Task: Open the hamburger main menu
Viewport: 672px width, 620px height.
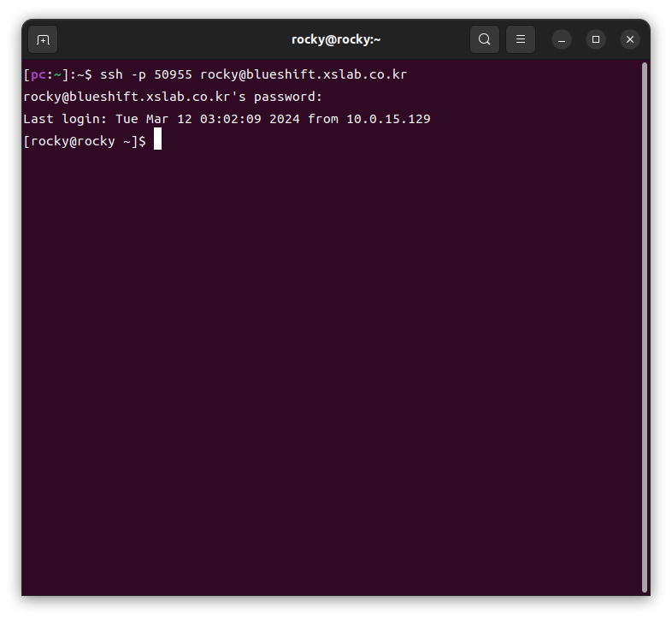Action: click(520, 39)
